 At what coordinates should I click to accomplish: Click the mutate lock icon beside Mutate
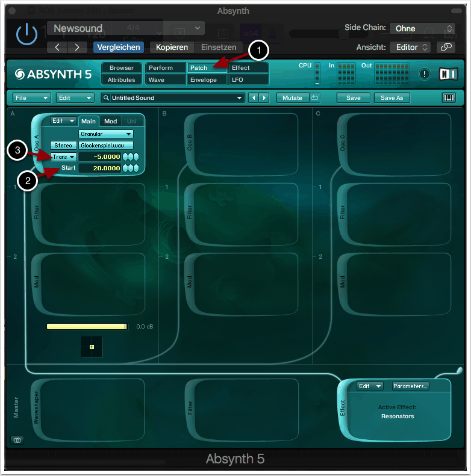(315, 97)
